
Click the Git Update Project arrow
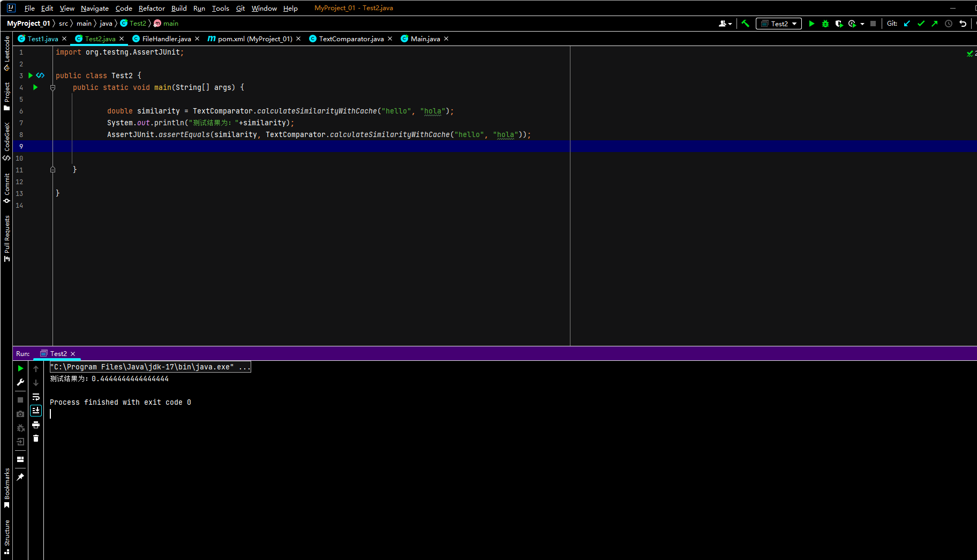907,24
